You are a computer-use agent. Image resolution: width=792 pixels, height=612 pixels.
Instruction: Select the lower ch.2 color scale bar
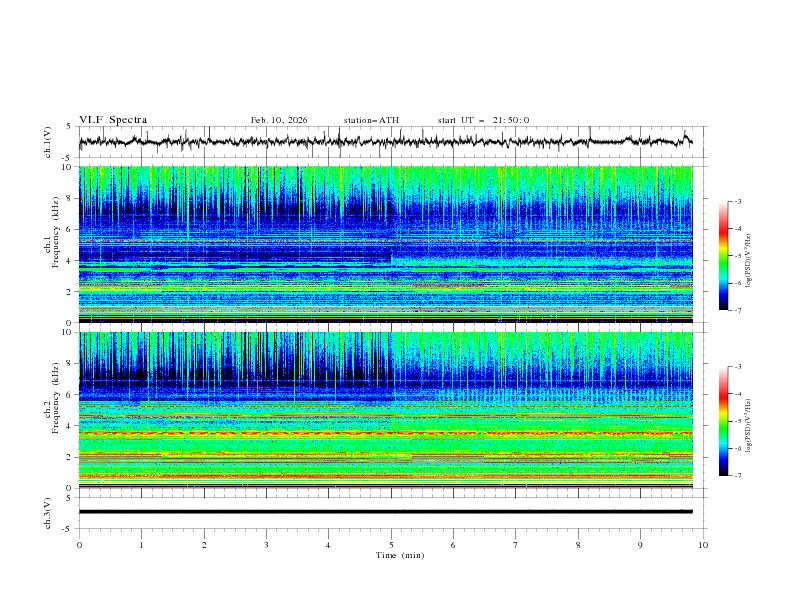click(724, 421)
